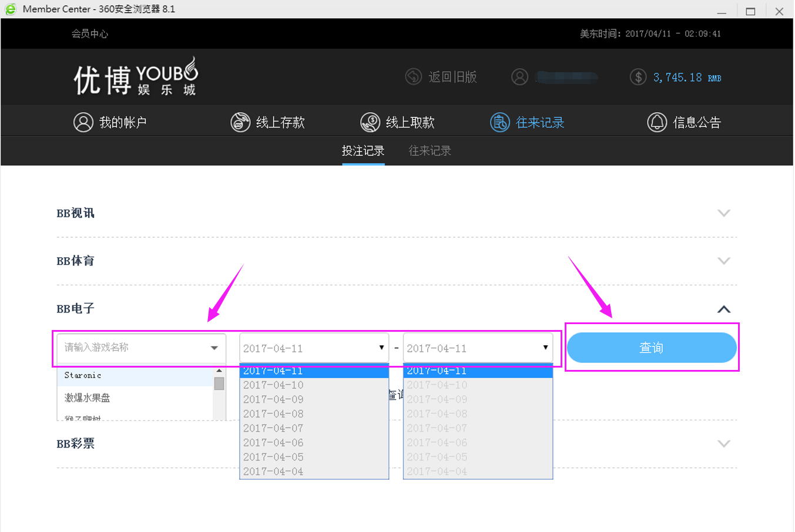The width and height of the screenshot is (795, 532).
Task: Click the game list scrollbar thumb
Action: [219, 383]
